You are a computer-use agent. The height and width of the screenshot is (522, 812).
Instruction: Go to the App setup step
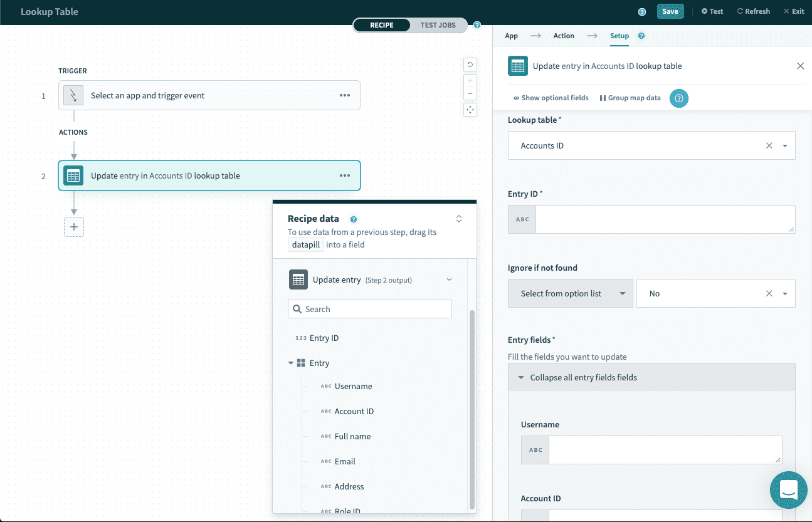(x=511, y=36)
